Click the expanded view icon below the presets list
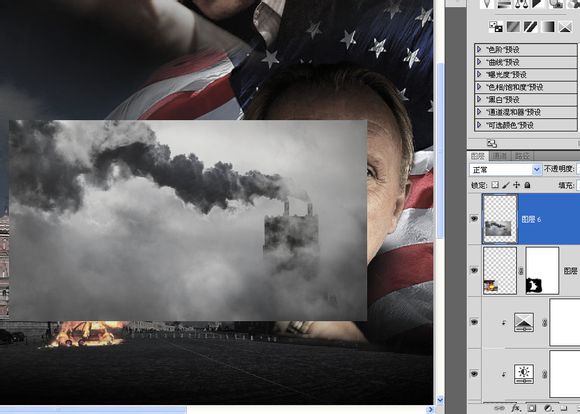This screenshot has width=580, height=414. (x=492, y=143)
